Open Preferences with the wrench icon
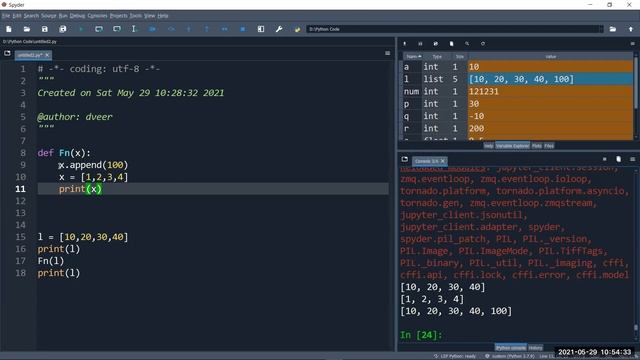This screenshot has height=360, width=640. coord(279,29)
